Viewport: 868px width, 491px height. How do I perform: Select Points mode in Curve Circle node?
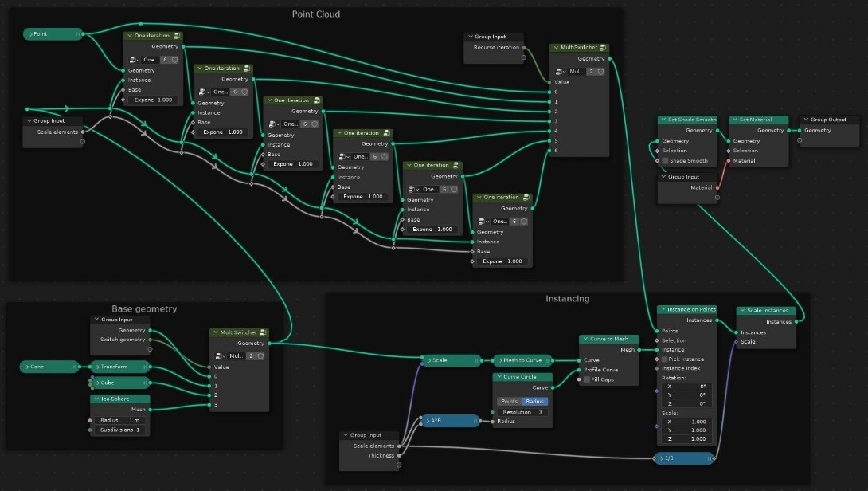(x=510, y=401)
